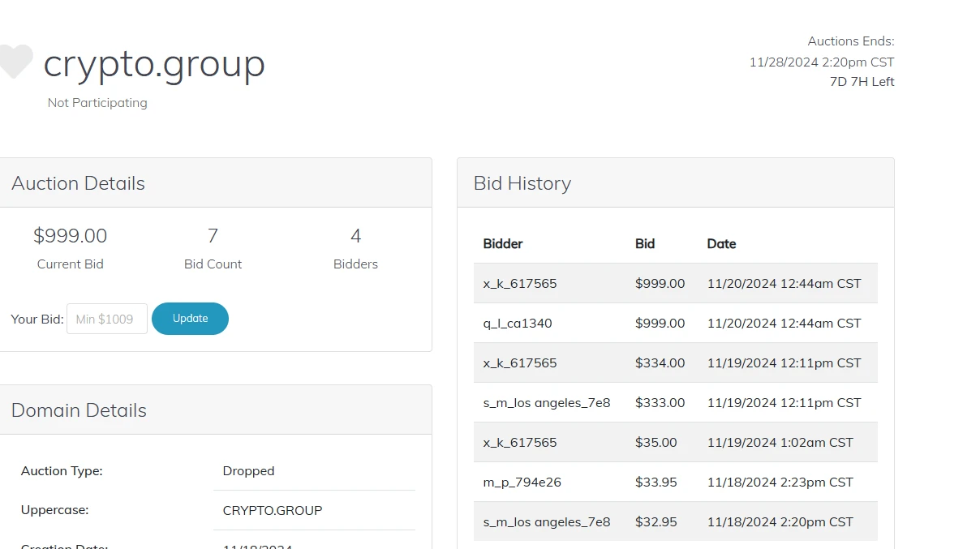The width and height of the screenshot is (980, 549).
Task: Click the heart favorite icon beside crypto.group
Action: pos(15,62)
